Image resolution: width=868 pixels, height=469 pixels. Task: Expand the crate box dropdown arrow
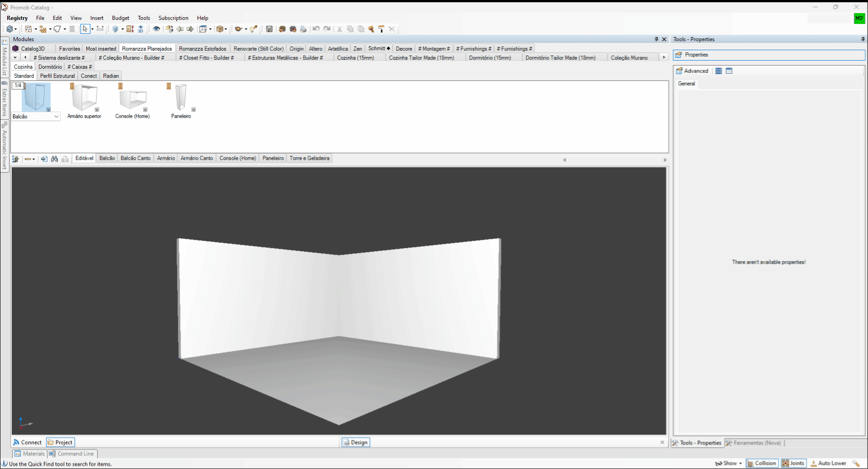tap(225, 29)
